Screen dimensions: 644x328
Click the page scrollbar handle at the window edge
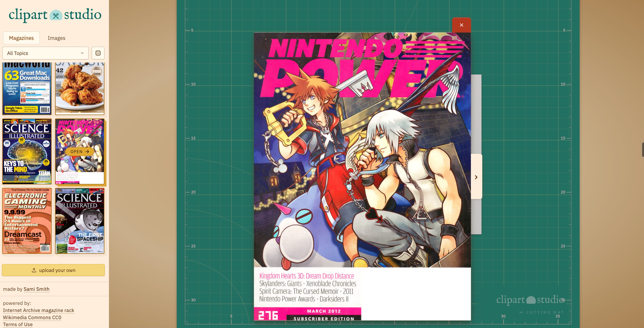point(643,149)
